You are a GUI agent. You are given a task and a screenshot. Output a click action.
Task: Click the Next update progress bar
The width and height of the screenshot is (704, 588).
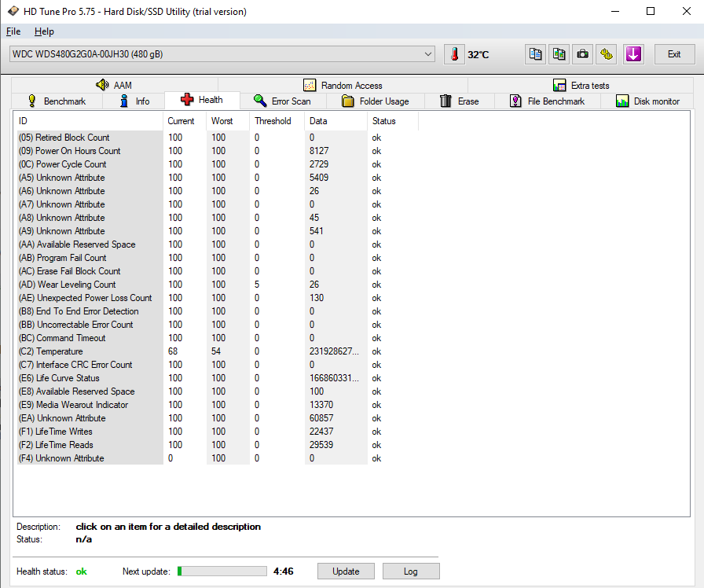coord(222,571)
